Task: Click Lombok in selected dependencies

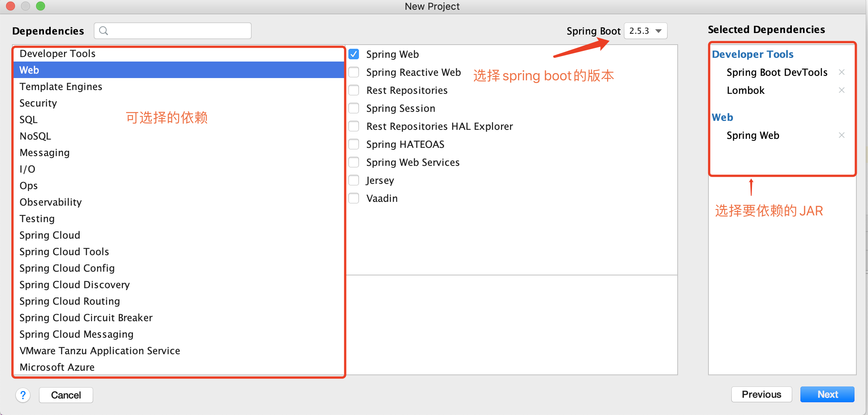Action: 746,90
